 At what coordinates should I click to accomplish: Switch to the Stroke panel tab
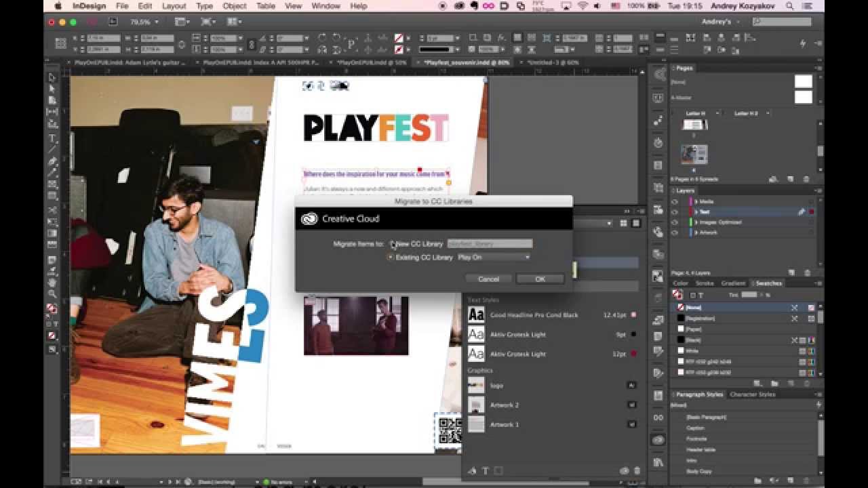(705, 283)
